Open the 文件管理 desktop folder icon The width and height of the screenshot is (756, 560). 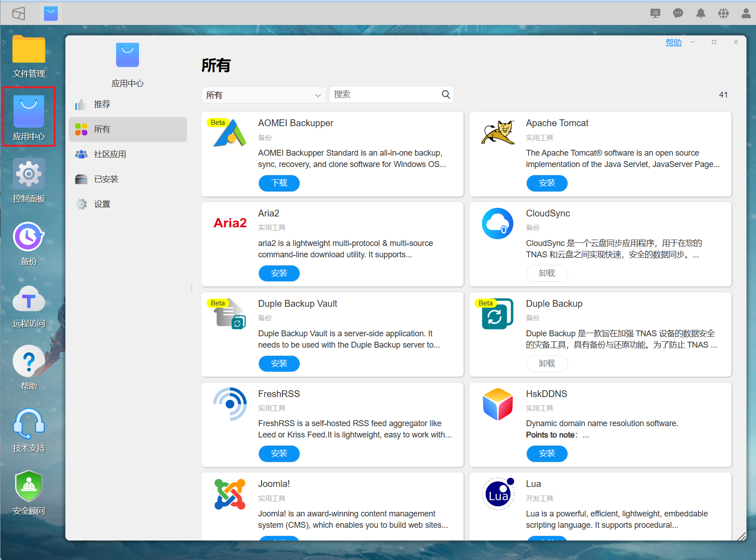(x=29, y=49)
